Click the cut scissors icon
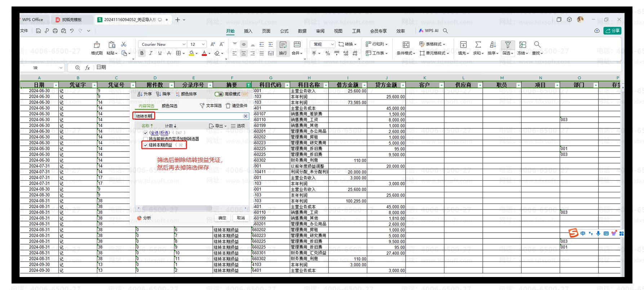This screenshot has height=290, width=644. pos(124,44)
